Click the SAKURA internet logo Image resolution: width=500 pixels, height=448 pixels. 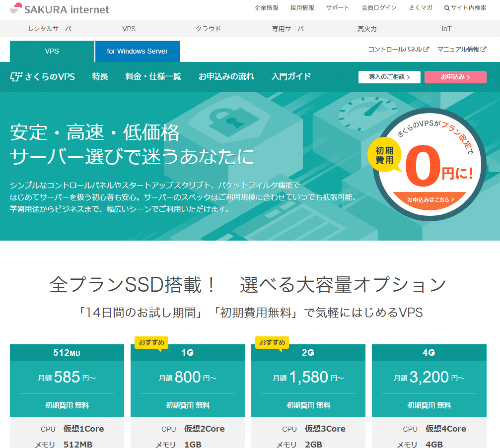[x=59, y=8]
